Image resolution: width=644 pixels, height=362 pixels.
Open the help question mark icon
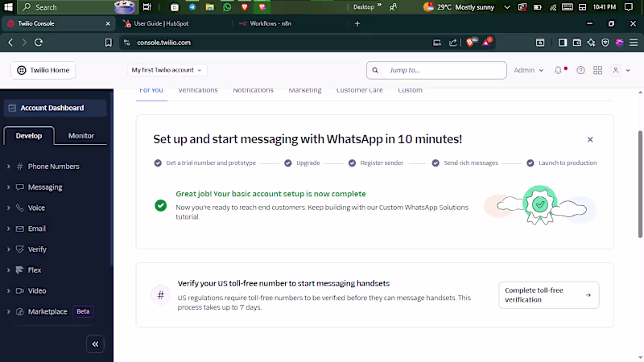pos(580,70)
